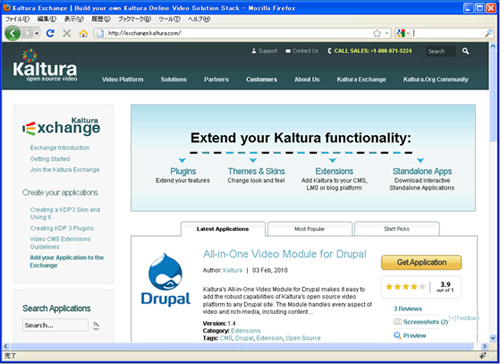Viewport: 500px width, 364px height.
Task: Open Getting Started link
Action: pyautogui.click(x=50, y=159)
